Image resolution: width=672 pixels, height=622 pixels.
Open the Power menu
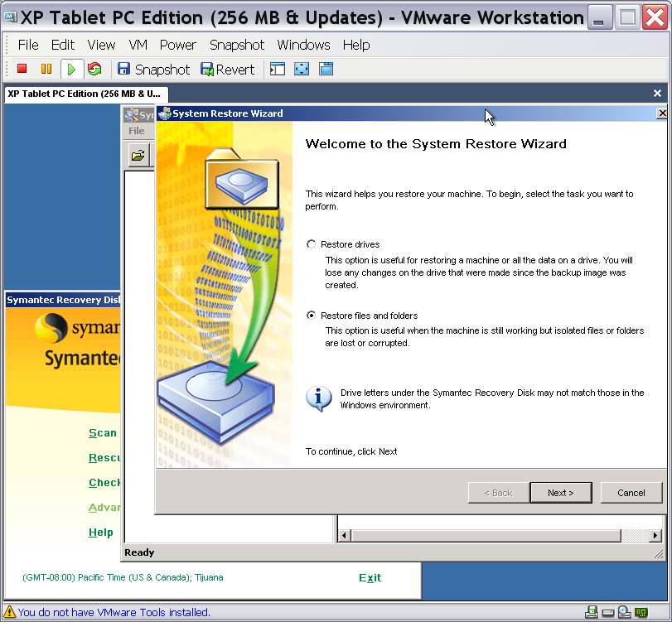[177, 45]
